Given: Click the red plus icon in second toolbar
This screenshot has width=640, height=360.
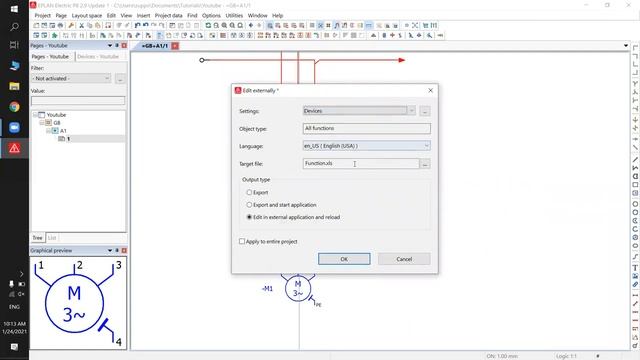Looking at the screenshot, I should tap(392, 36).
